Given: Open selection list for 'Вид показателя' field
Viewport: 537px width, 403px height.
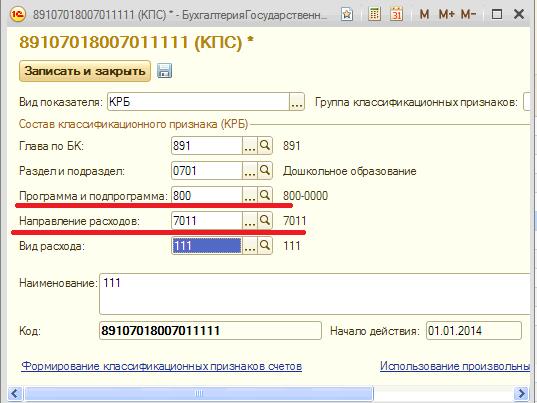Looking at the screenshot, I should (297, 102).
